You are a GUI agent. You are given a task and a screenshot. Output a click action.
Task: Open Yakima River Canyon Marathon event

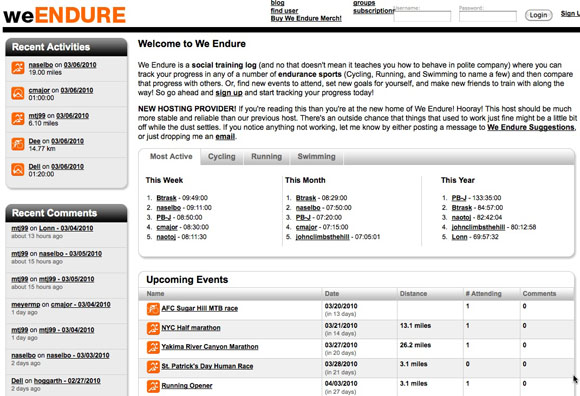[x=210, y=347]
